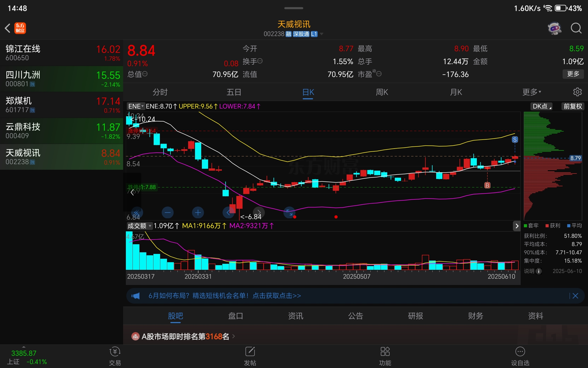The height and width of the screenshot is (368, 588).
Task: Expand the volume panel right arrow
Action: click(517, 226)
